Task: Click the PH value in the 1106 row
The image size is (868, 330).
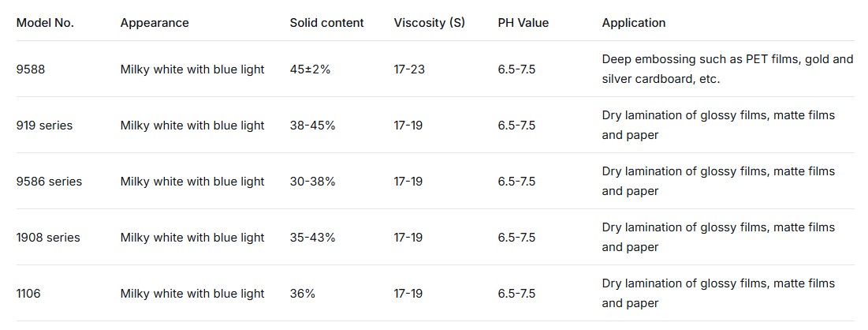Action: [516, 294]
